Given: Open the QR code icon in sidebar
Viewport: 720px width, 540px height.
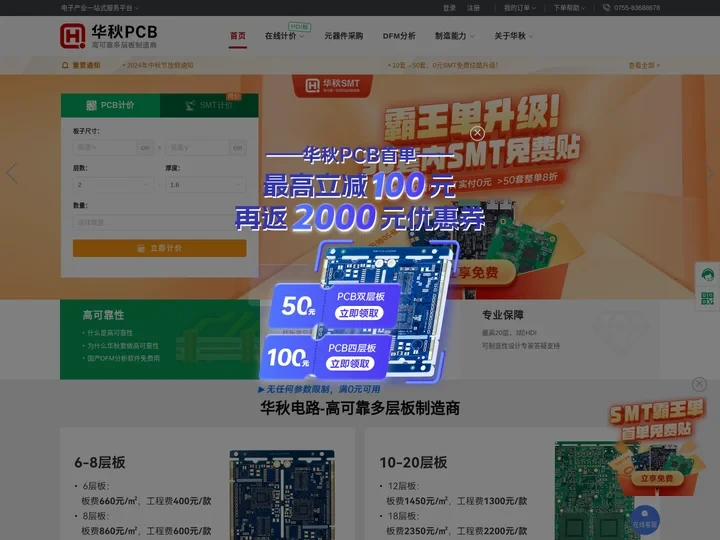Looking at the screenshot, I should tap(707, 298).
